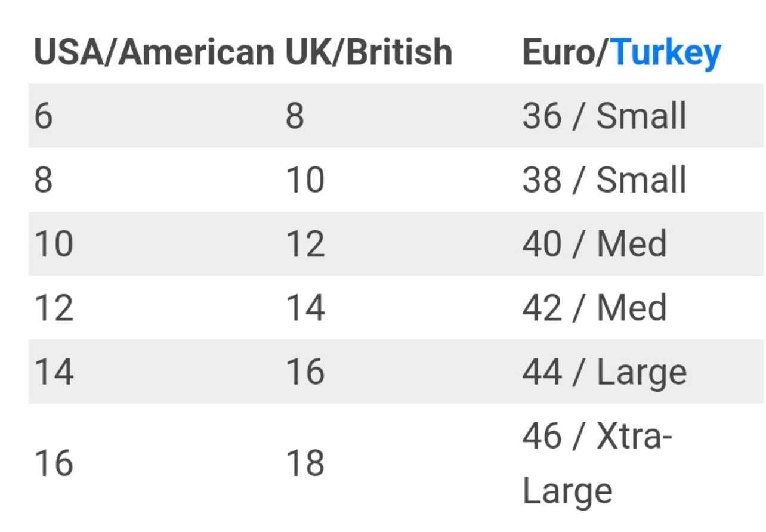The image size is (766, 532).
Task: Select the USA/American column header
Action: [153, 52]
